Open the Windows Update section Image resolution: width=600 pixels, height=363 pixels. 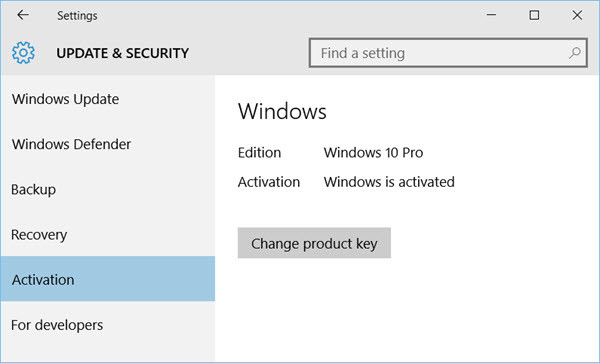pyautogui.click(x=108, y=99)
